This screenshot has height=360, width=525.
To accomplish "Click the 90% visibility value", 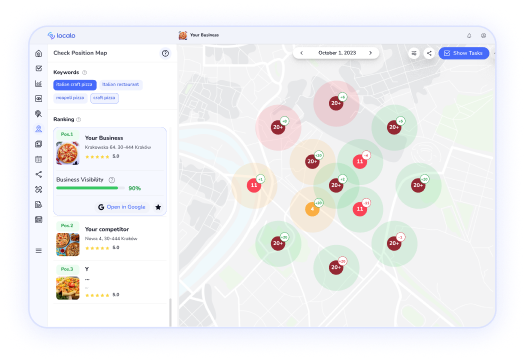I will point(135,188).
